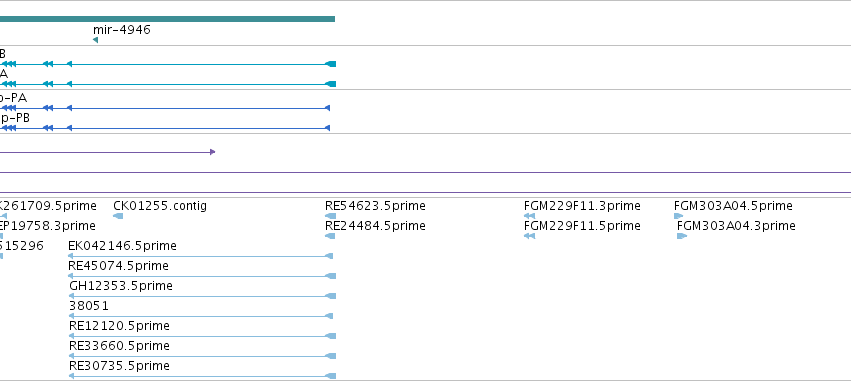Select the RE45074.5prime alignment label
Image resolution: width=851 pixels, height=381 pixels.
[x=118, y=266]
